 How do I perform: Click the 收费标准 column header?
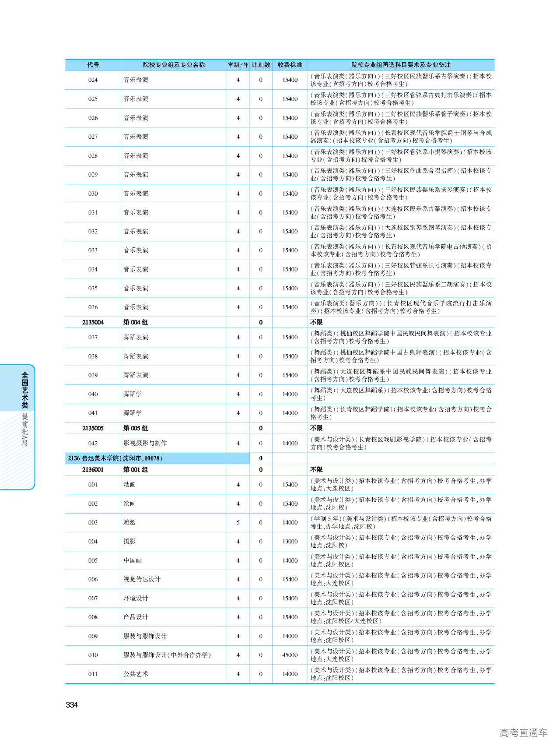290,65
